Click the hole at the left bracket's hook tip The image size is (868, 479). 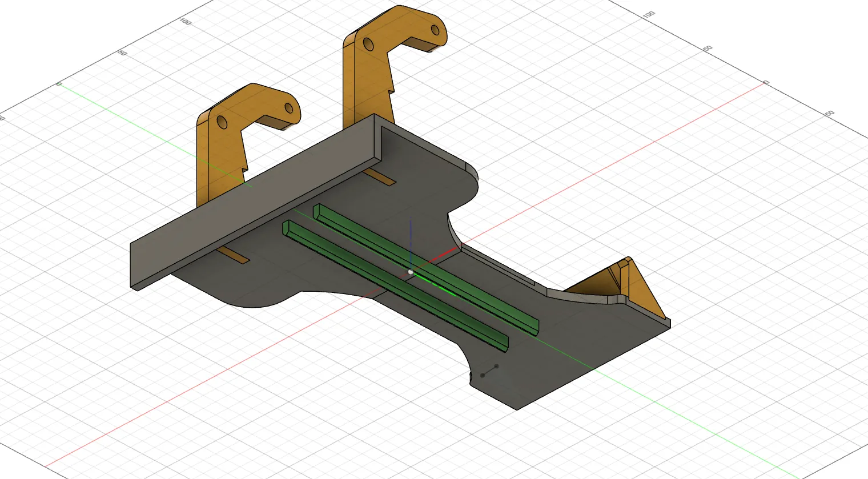pyautogui.click(x=290, y=108)
